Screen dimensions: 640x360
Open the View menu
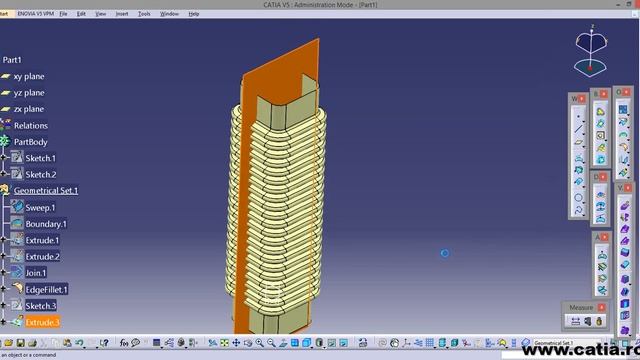[100, 14]
